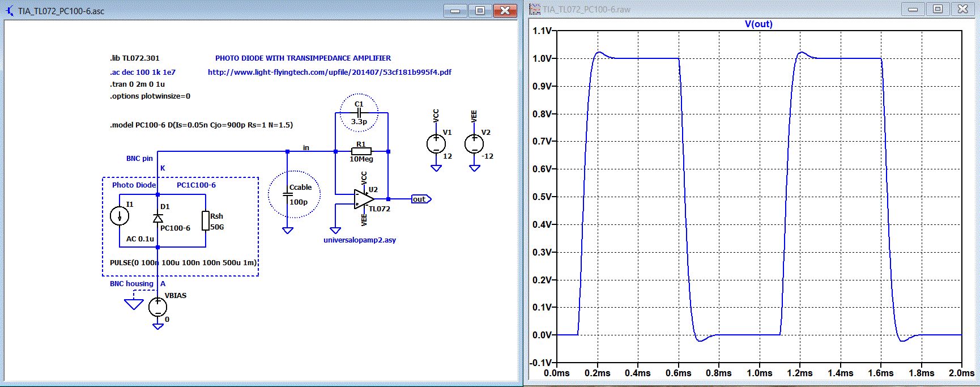Click the VBIAS voltage source symbol

coord(157,307)
